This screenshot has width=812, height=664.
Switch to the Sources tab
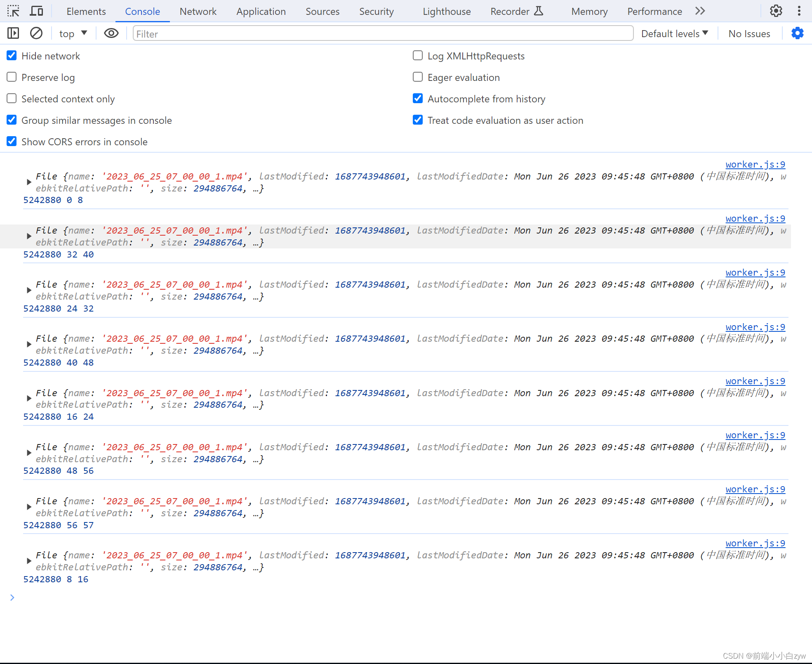click(x=322, y=12)
